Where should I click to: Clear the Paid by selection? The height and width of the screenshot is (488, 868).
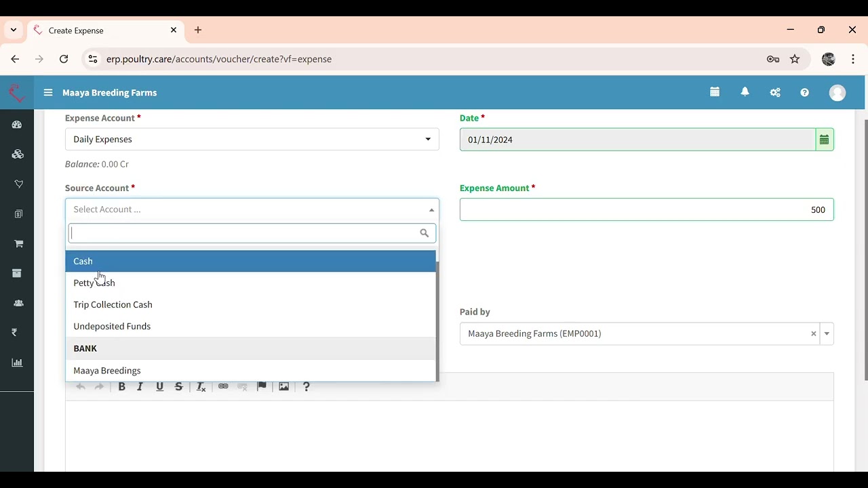point(814,333)
